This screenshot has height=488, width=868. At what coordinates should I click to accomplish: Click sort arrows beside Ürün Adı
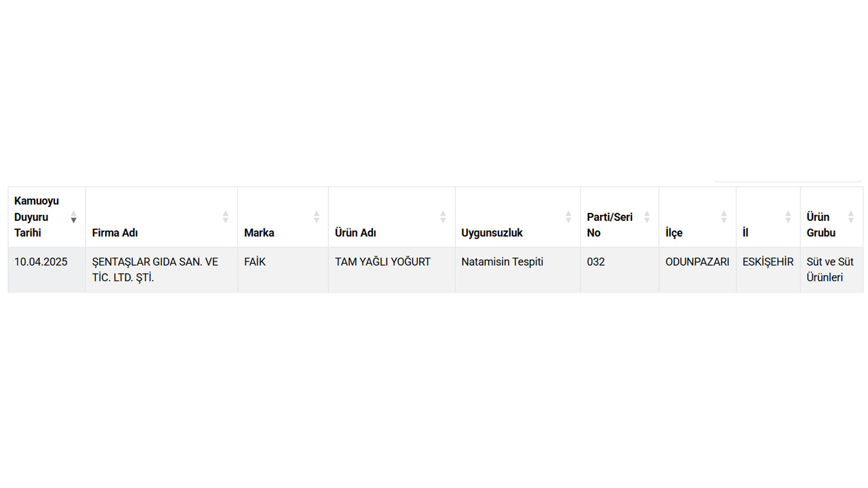(x=443, y=217)
